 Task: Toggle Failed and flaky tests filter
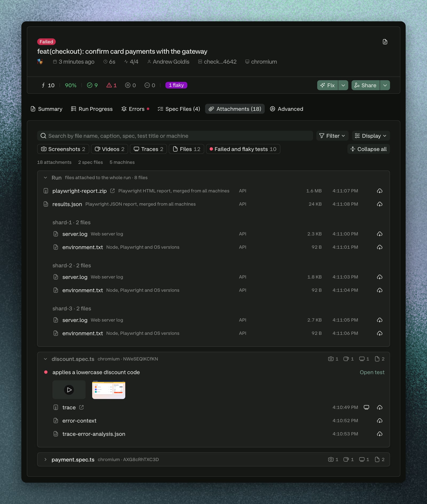pyautogui.click(x=243, y=149)
